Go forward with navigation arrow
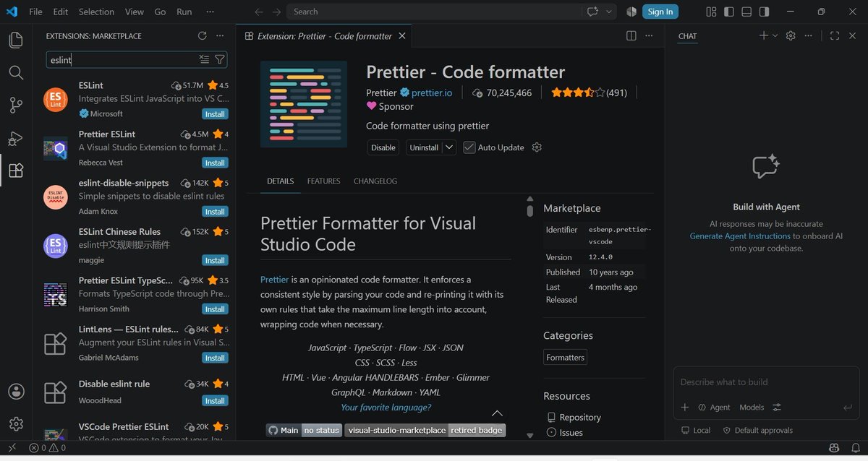The height and width of the screenshot is (461, 868). [x=276, y=12]
